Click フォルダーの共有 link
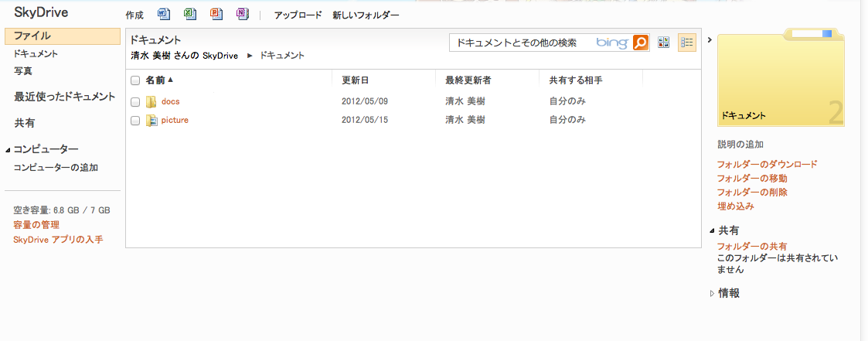 click(x=752, y=247)
